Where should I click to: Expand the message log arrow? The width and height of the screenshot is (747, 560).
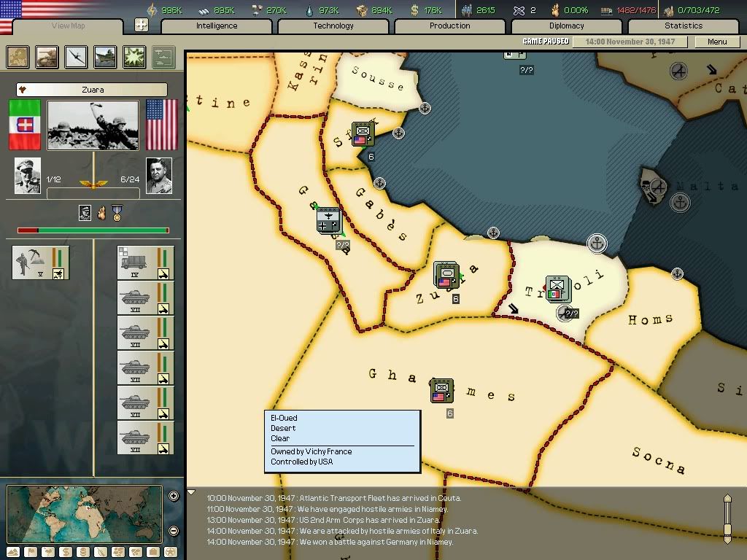(191, 492)
